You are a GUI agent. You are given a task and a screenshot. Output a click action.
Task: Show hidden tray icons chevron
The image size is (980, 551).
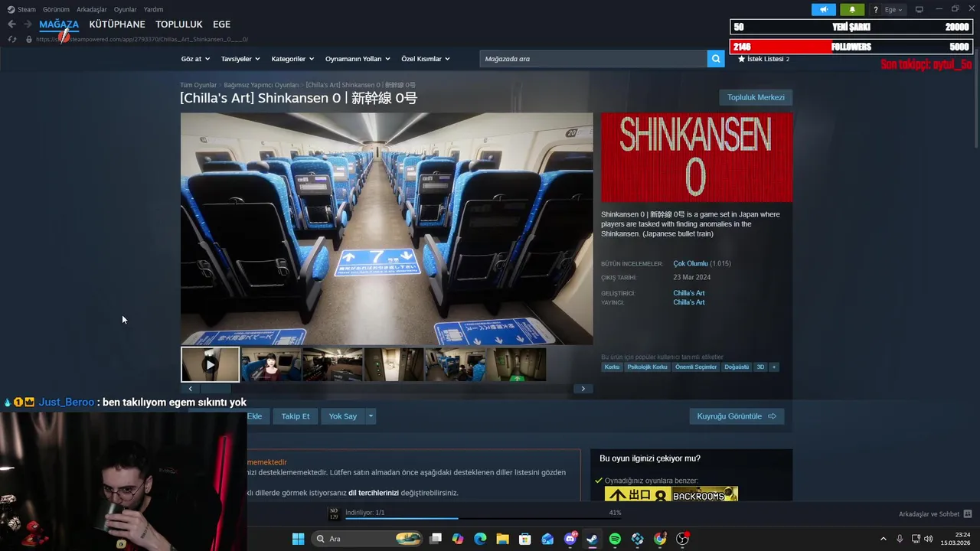[883, 539]
